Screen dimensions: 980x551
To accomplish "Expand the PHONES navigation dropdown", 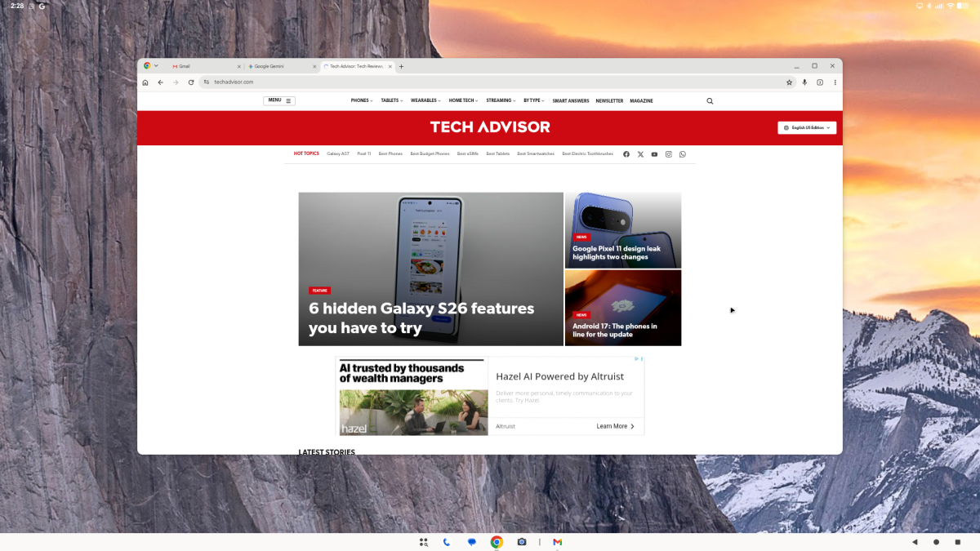I will tap(362, 100).
